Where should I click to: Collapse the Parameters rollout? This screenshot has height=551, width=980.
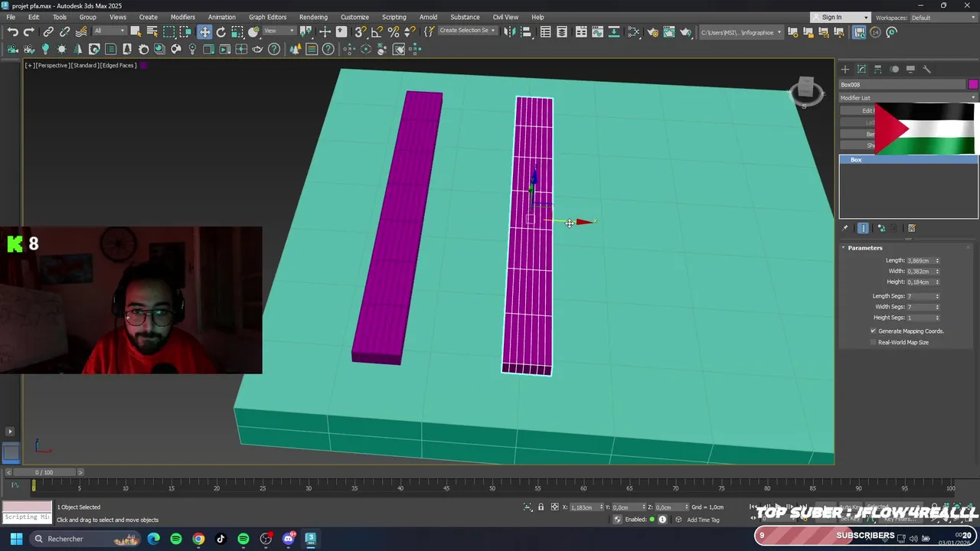pos(864,248)
